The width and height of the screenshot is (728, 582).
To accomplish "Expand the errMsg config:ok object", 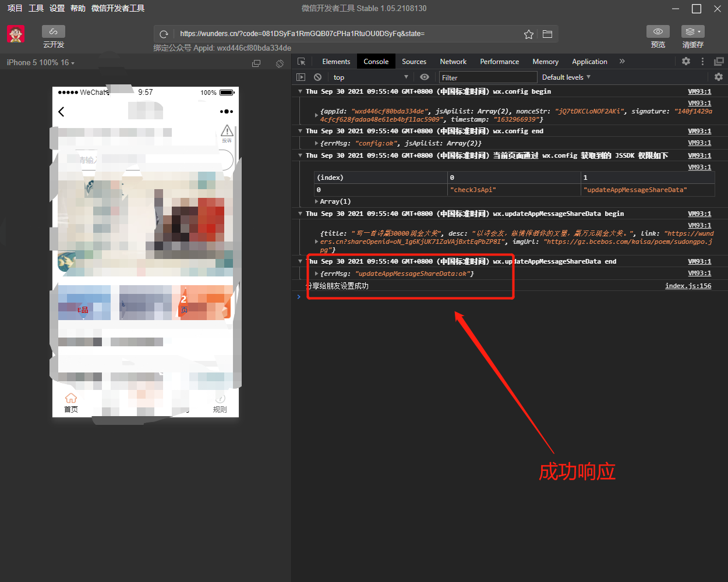I will click(x=316, y=143).
